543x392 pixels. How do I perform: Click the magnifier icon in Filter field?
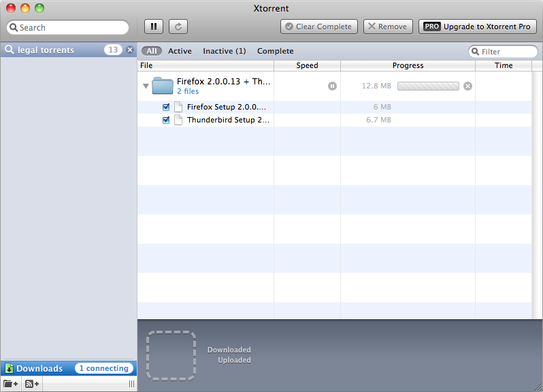(x=476, y=52)
